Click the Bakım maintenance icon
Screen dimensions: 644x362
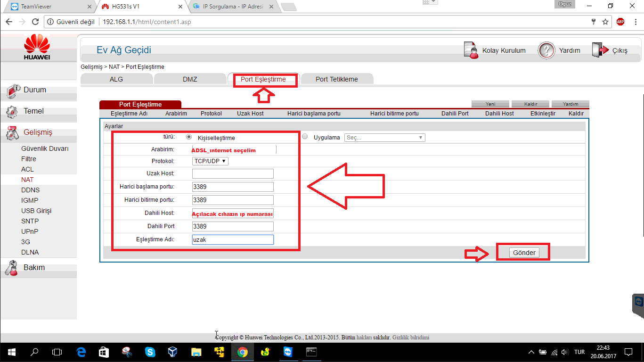tap(11, 268)
